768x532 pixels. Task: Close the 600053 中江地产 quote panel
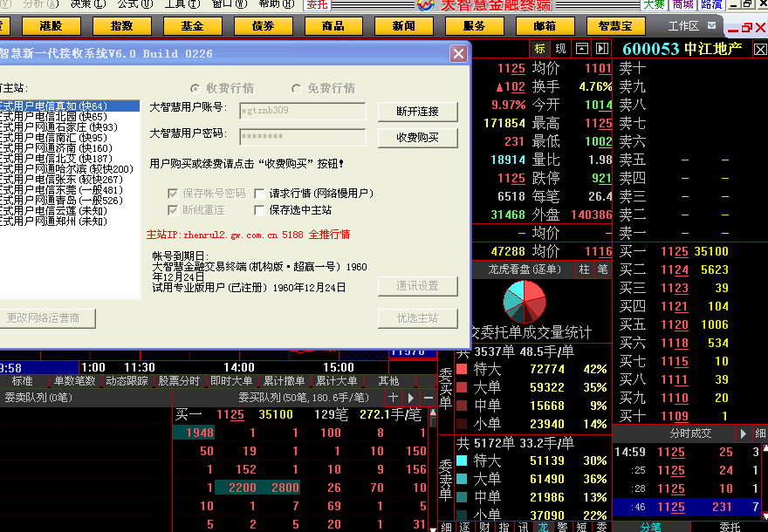[x=760, y=50]
